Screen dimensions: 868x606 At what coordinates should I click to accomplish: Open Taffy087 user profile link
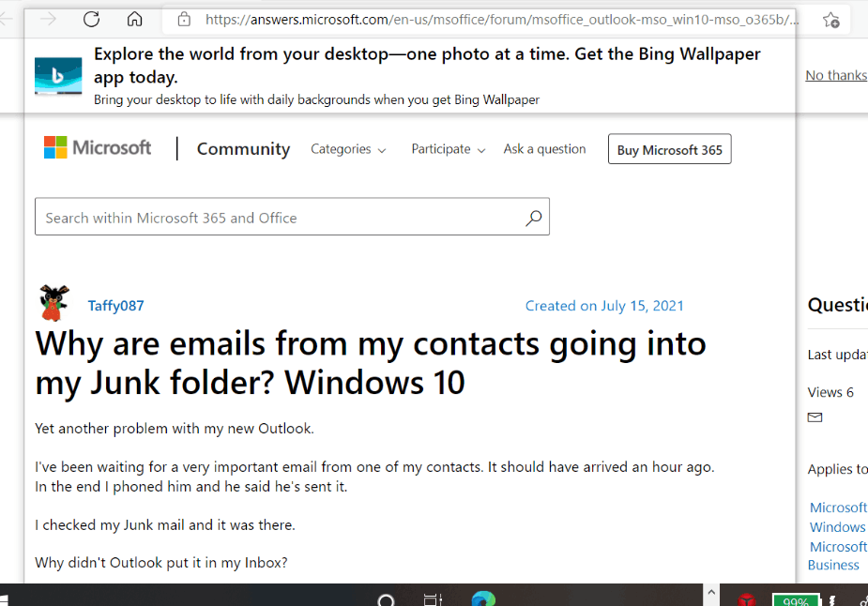pos(115,306)
